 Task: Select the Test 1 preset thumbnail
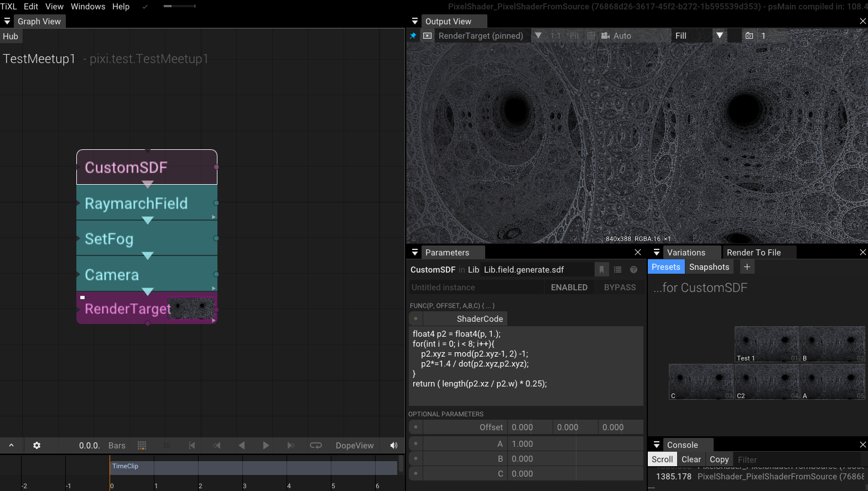click(x=766, y=344)
